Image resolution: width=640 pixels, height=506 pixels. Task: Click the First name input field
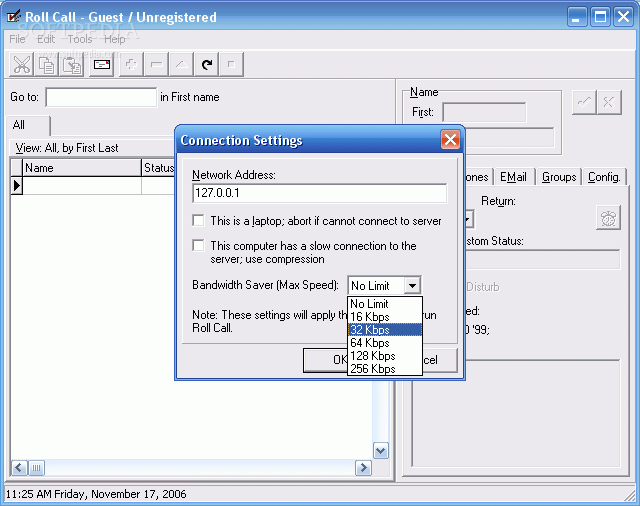coord(484,113)
